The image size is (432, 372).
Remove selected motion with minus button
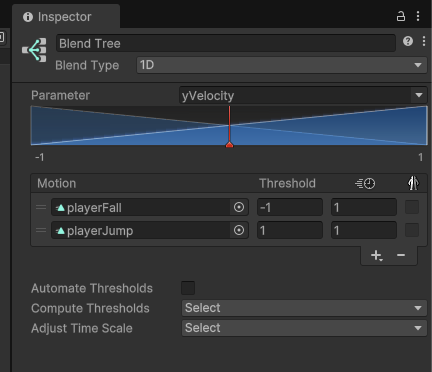coord(401,255)
